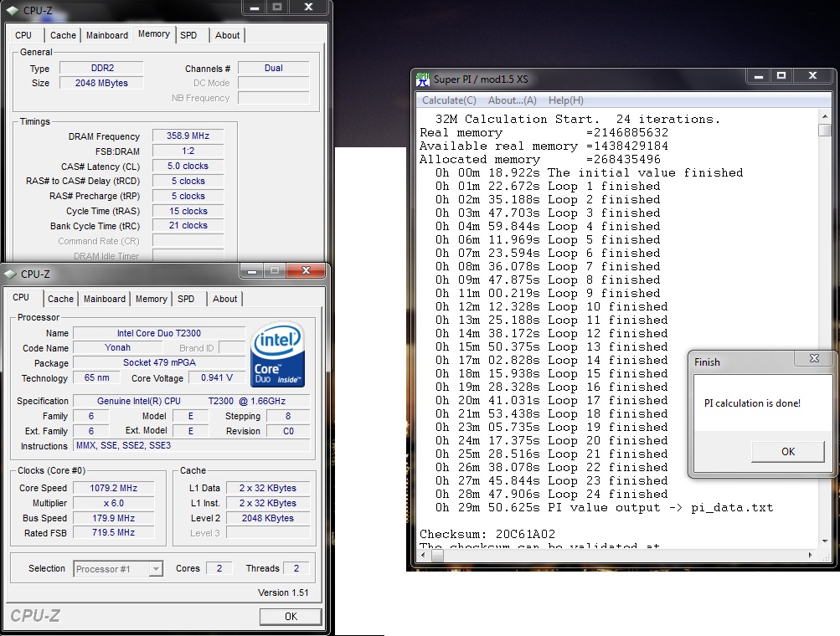Click the Core Voltage value 0.941 V

(x=216, y=377)
